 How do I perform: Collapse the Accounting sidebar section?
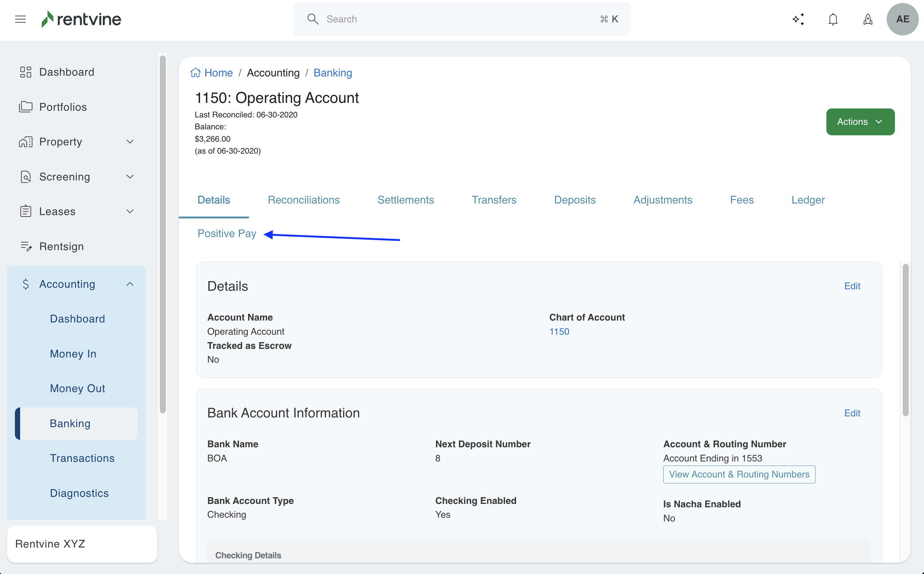[130, 284]
